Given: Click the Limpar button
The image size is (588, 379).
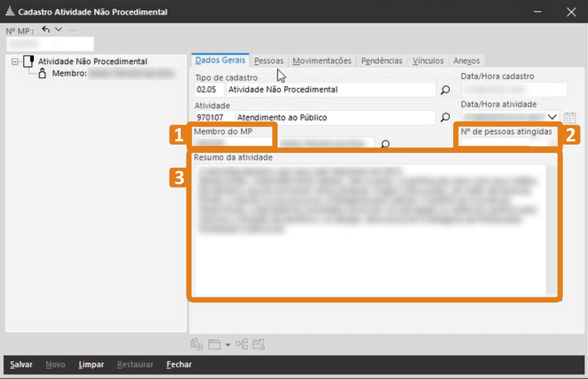Looking at the screenshot, I should coord(91,365).
